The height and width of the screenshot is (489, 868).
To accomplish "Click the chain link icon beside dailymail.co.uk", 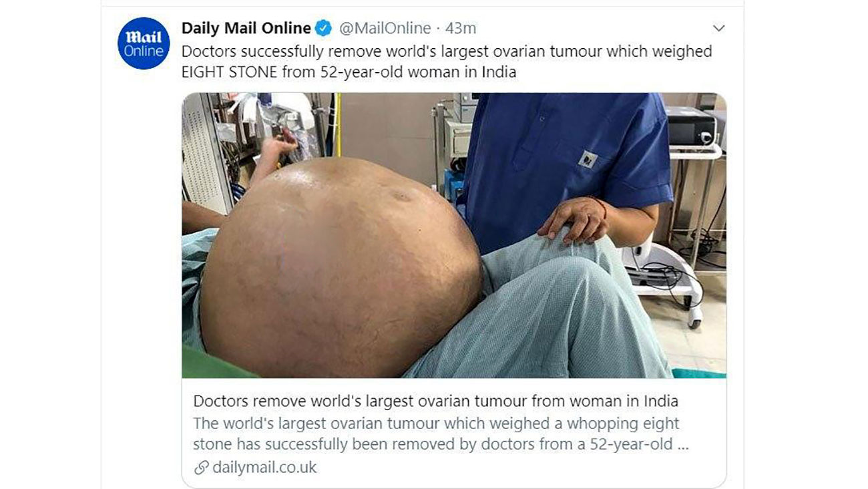I will pos(202,468).
